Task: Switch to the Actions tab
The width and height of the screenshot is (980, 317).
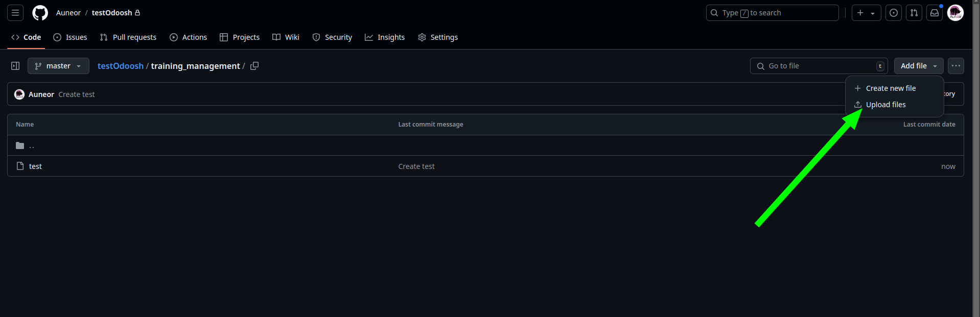Action: [x=189, y=37]
